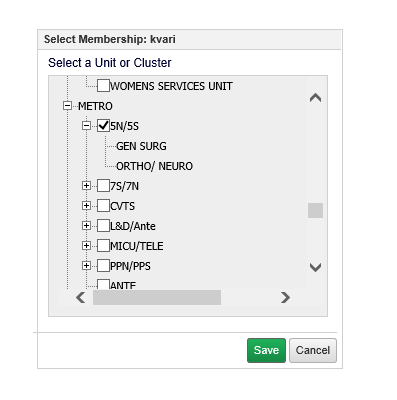This screenshot has height=400, width=397.
Task: Enable the CVTS checkbox
Action: click(103, 206)
